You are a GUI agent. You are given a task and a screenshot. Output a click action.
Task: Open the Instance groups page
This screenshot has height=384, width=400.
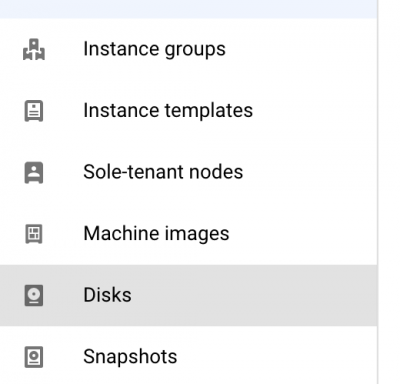tap(154, 49)
